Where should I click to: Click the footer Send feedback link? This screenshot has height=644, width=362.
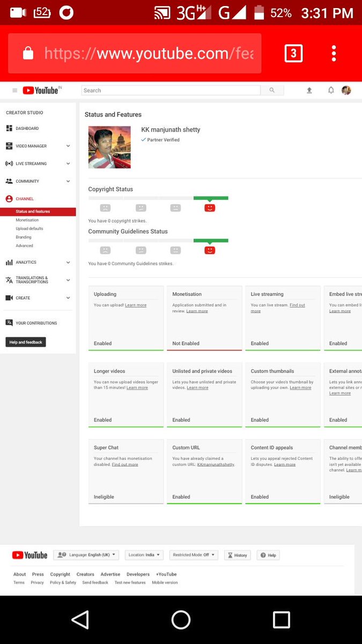click(95, 583)
